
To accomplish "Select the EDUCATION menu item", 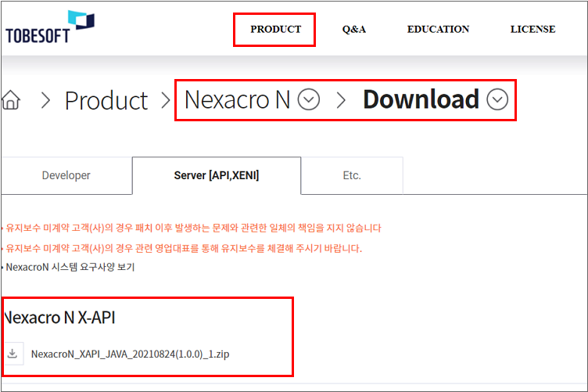I will (438, 30).
